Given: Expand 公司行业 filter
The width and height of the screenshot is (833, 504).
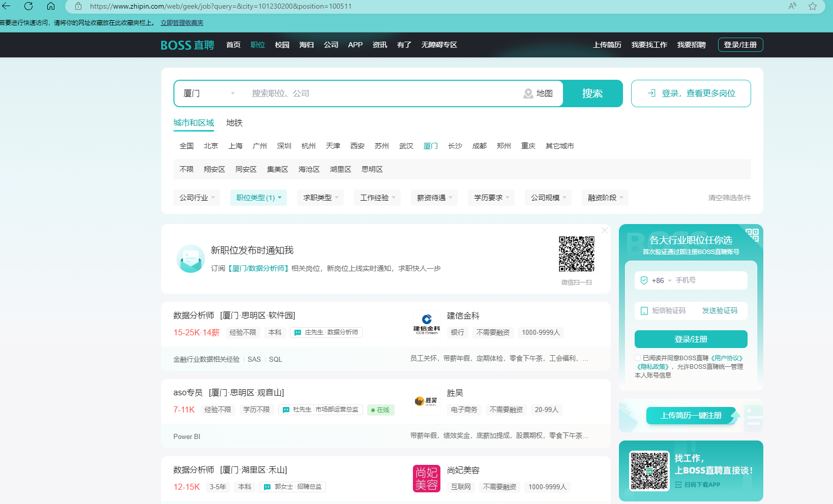Looking at the screenshot, I should pos(197,198).
